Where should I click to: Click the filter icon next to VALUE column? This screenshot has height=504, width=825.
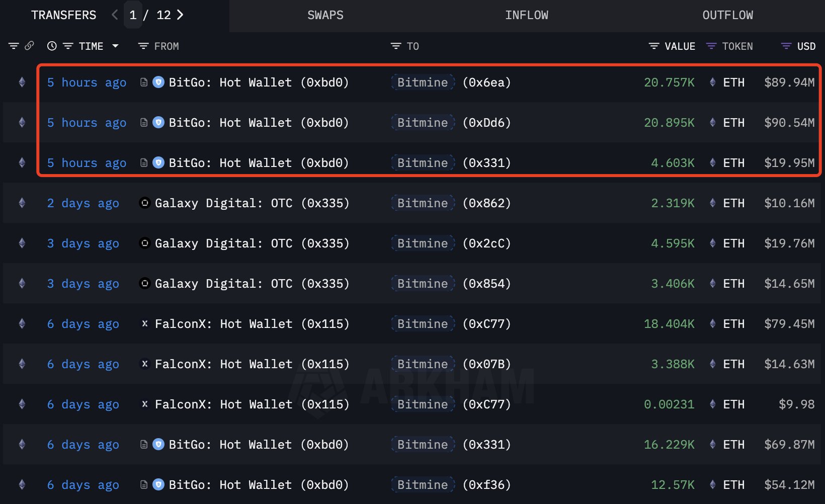click(653, 46)
